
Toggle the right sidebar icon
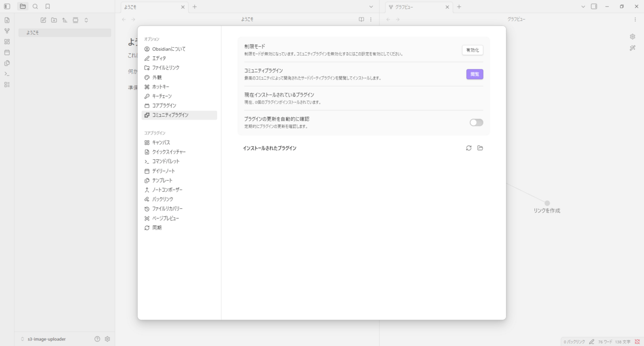click(594, 7)
